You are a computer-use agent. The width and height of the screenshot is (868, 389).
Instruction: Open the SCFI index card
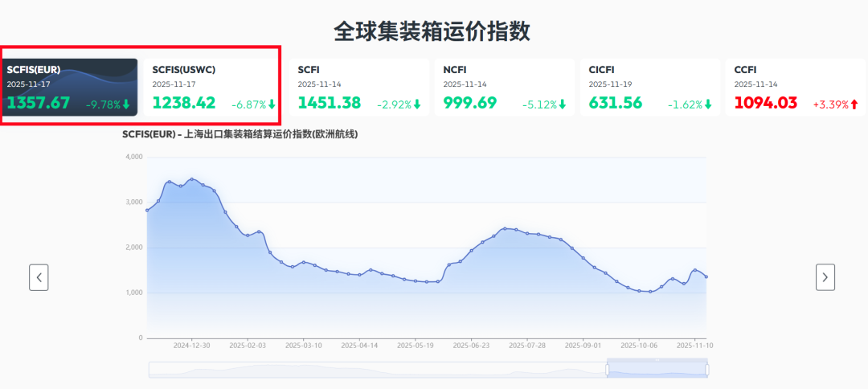click(359, 87)
